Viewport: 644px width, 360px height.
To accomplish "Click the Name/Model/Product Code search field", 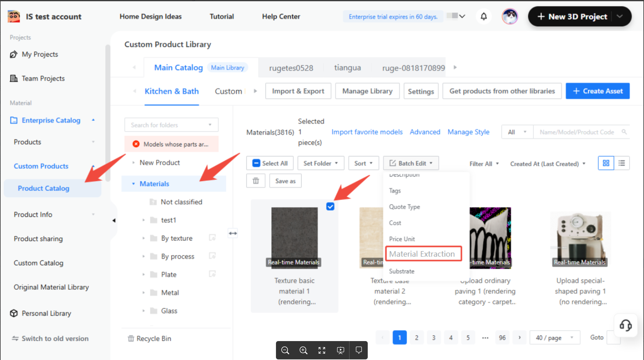I will (x=577, y=132).
